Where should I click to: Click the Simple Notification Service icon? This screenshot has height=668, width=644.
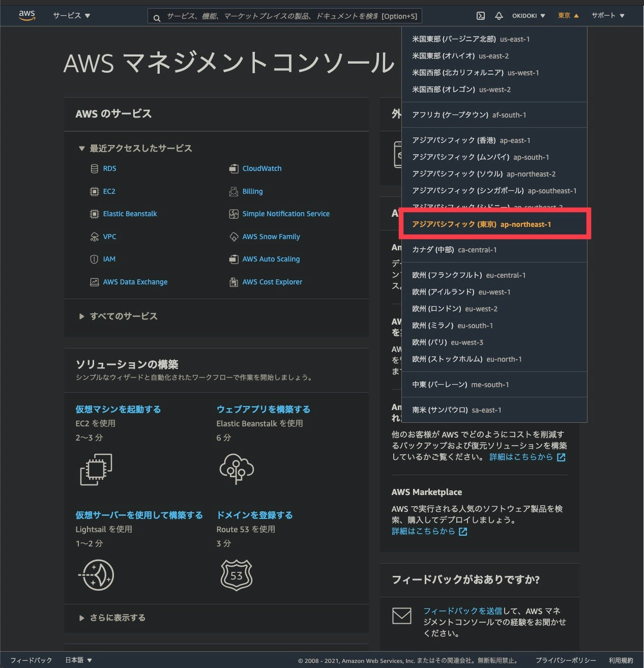(x=233, y=214)
